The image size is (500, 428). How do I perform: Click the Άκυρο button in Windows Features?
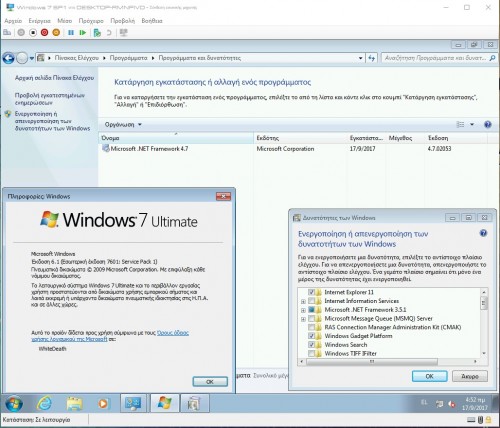pyautogui.click(x=470, y=376)
